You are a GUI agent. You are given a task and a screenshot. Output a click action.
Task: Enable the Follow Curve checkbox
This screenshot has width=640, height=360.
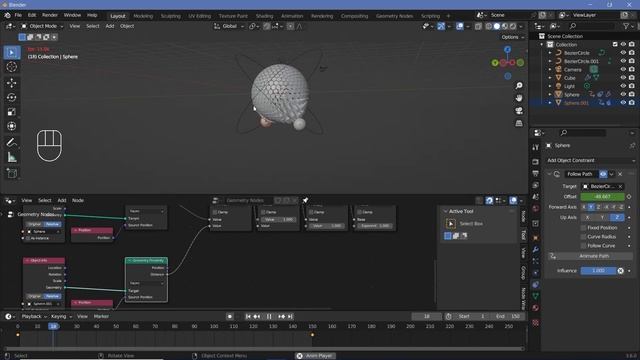point(583,246)
